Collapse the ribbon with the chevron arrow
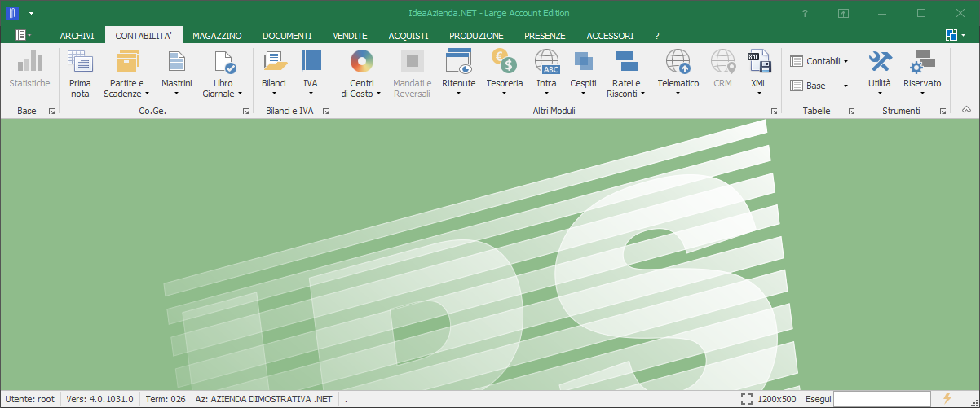This screenshot has height=408, width=980. pyautogui.click(x=967, y=110)
